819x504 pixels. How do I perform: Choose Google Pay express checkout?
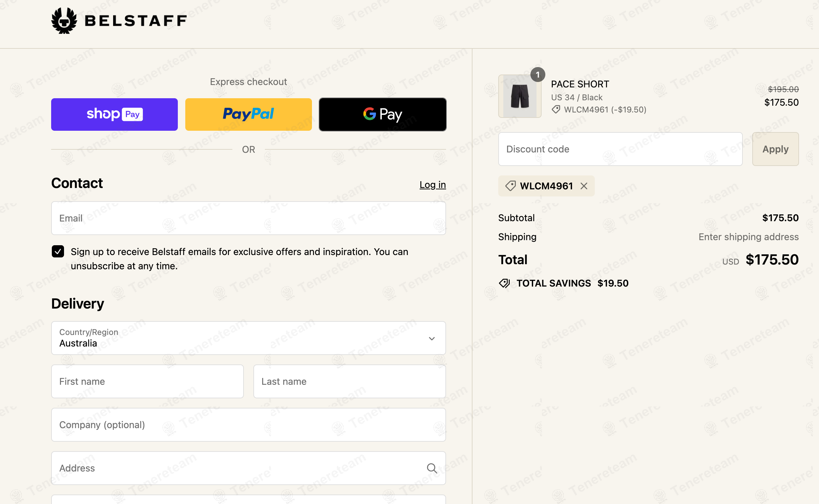pos(382,114)
